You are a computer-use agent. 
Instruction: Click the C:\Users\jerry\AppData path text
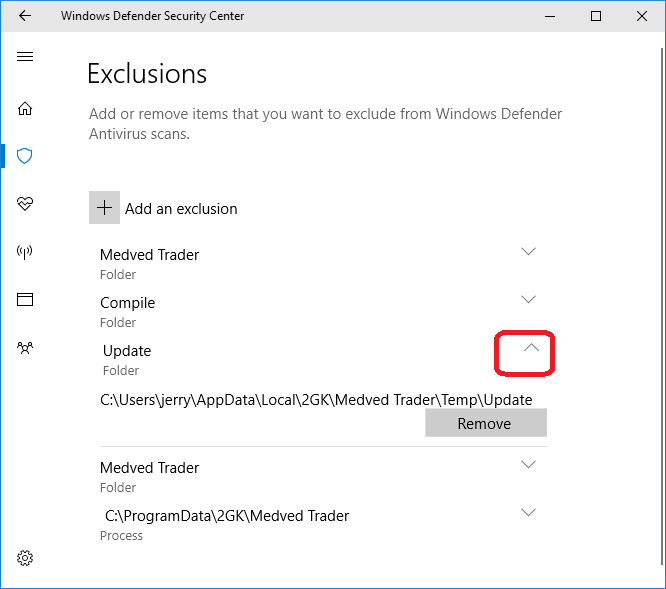coord(316,400)
